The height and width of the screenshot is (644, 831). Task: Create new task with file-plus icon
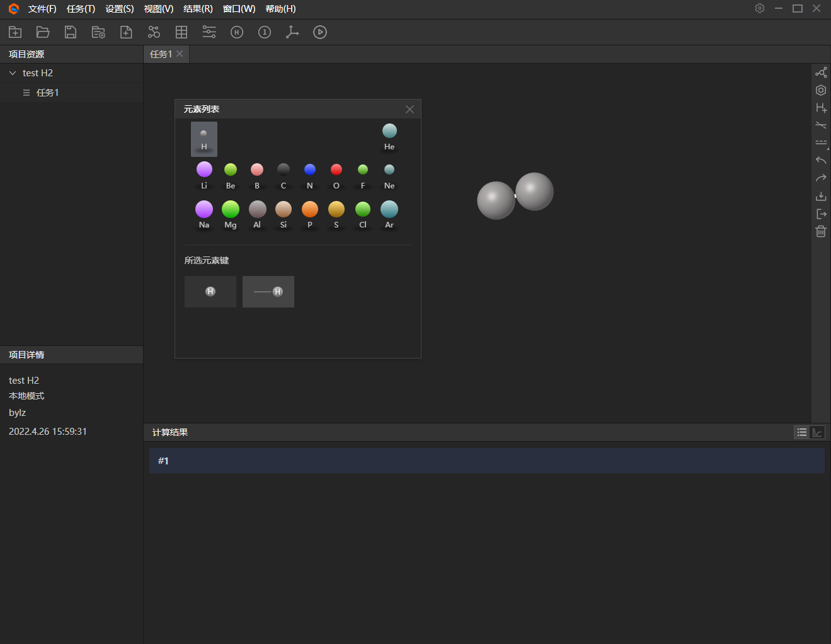tap(126, 32)
